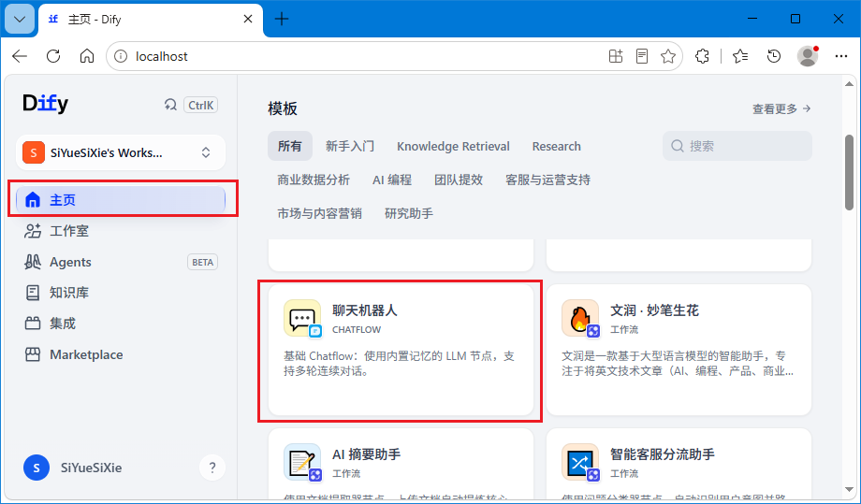The image size is (861, 504).
Task: Reload the page with refresh button
Action: point(53,56)
